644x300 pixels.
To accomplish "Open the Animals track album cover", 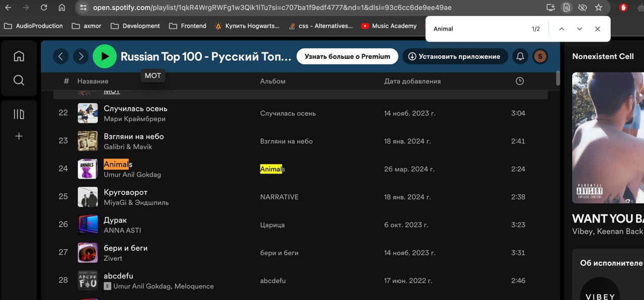I will tap(88, 169).
